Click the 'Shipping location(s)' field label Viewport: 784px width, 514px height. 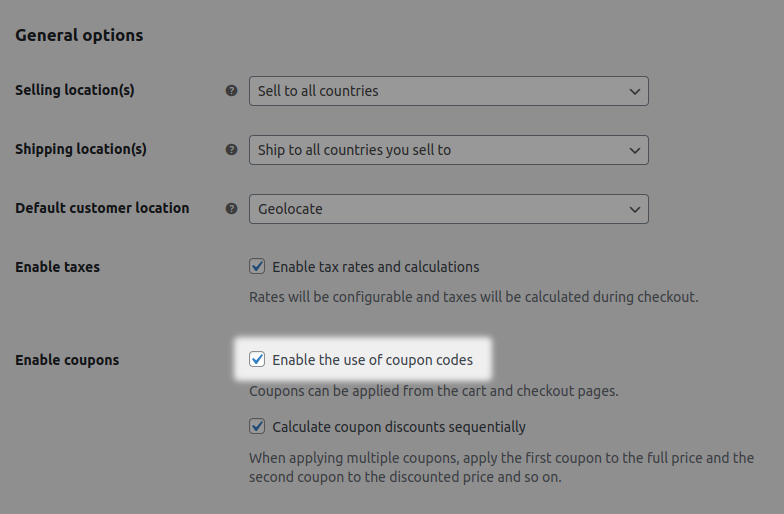pos(80,149)
